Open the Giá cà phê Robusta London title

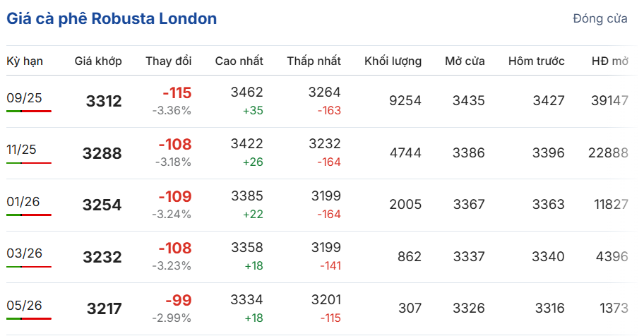pos(112,19)
